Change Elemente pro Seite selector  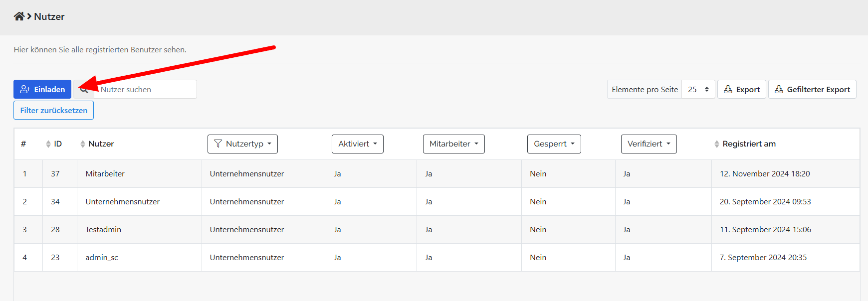click(698, 89)
